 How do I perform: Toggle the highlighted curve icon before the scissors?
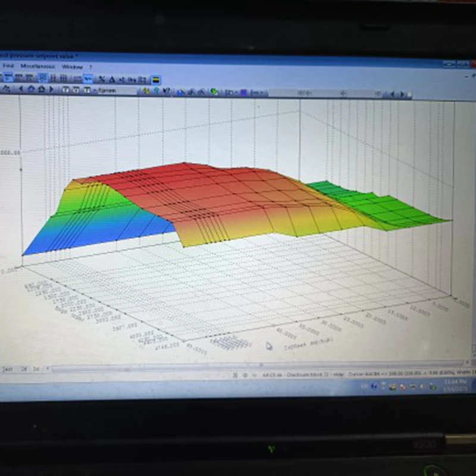[88, 79]
